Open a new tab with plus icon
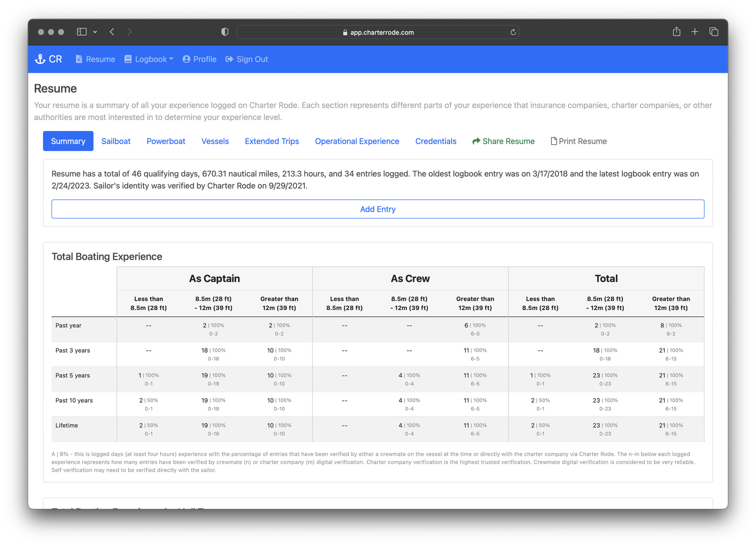The height and width of the screenshot is (546, 756). tap(695, 32)
